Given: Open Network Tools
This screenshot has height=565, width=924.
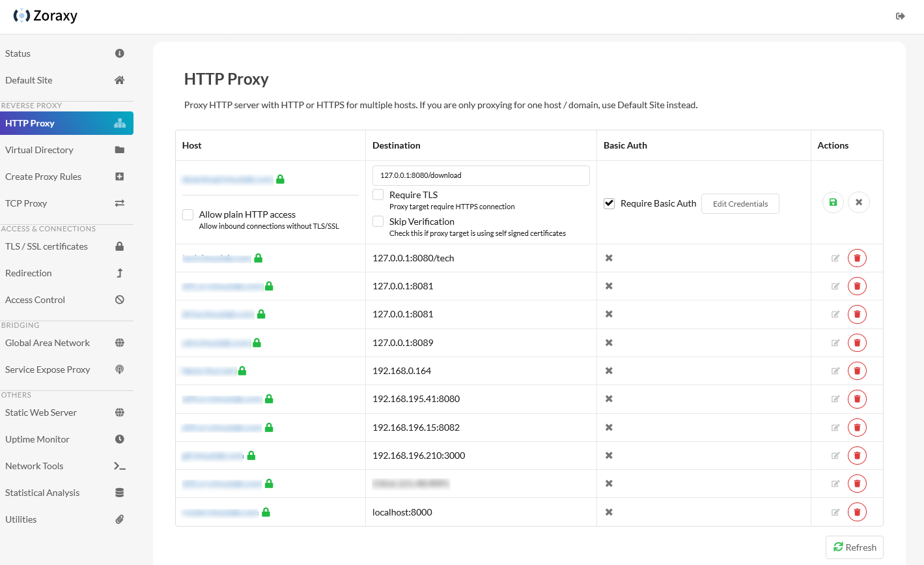Looking at the screenshot, I should [x=34, y=465].
